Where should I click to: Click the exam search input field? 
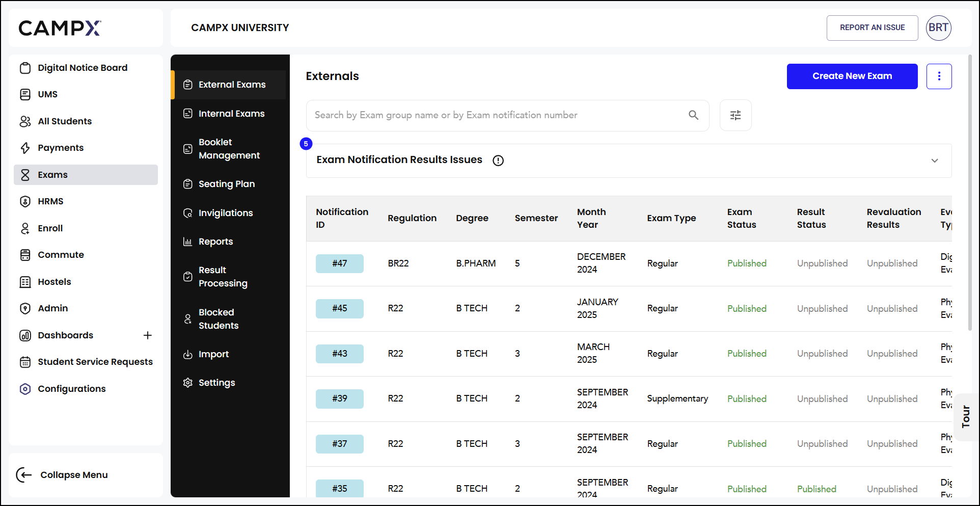pyautogui.click(x=507, y=115)
